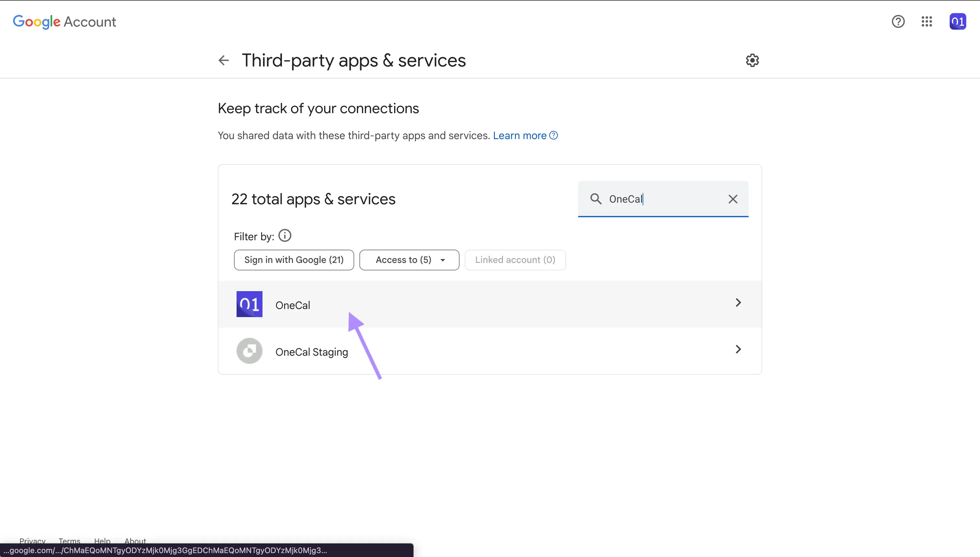Click the search magnifier icon
The height and width of the screenshot is (557, 980).
tap(596, 199)
